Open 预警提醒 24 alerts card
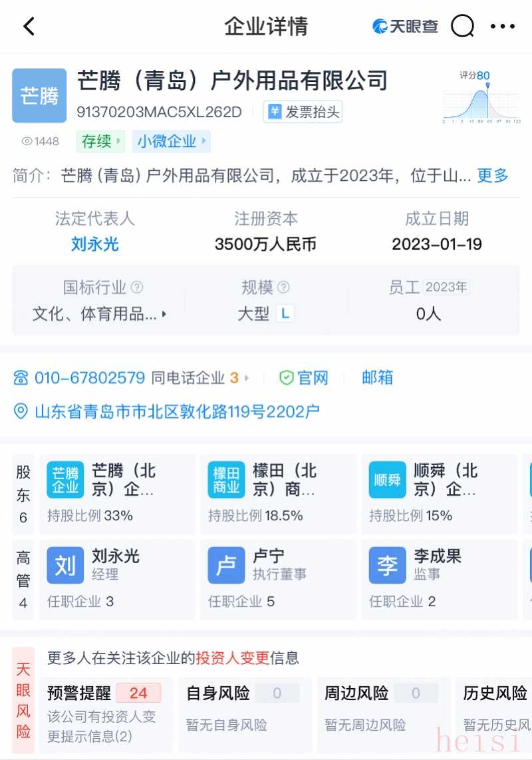The height and width of the screenshot is (760, 532). click(106, 715)
